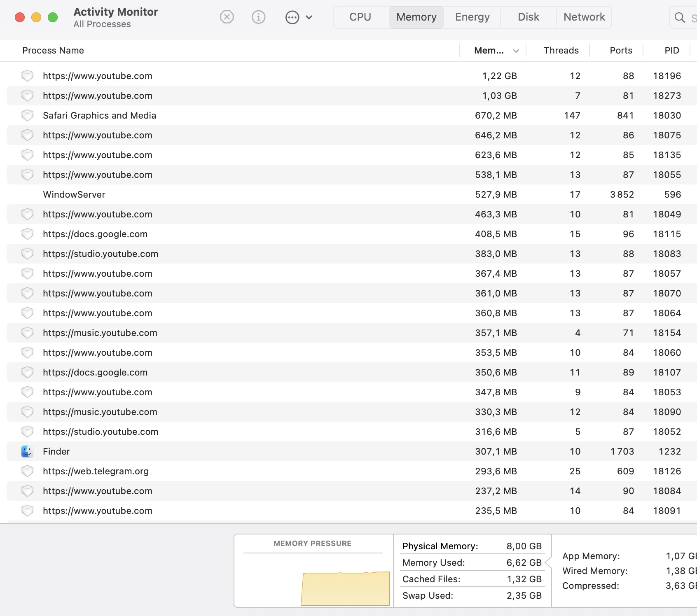Toggle sort on the Mem... column header

click(493, 50)
